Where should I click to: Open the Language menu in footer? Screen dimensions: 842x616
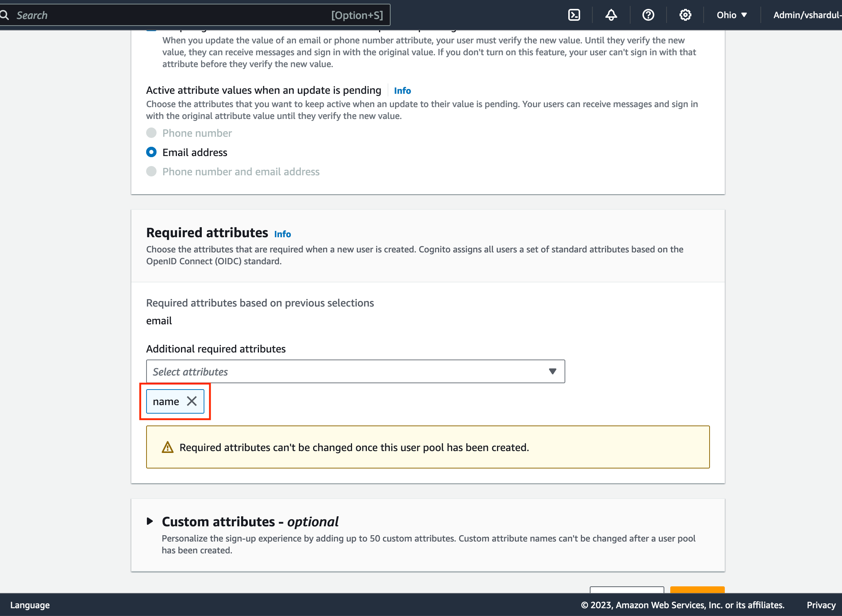30,605
